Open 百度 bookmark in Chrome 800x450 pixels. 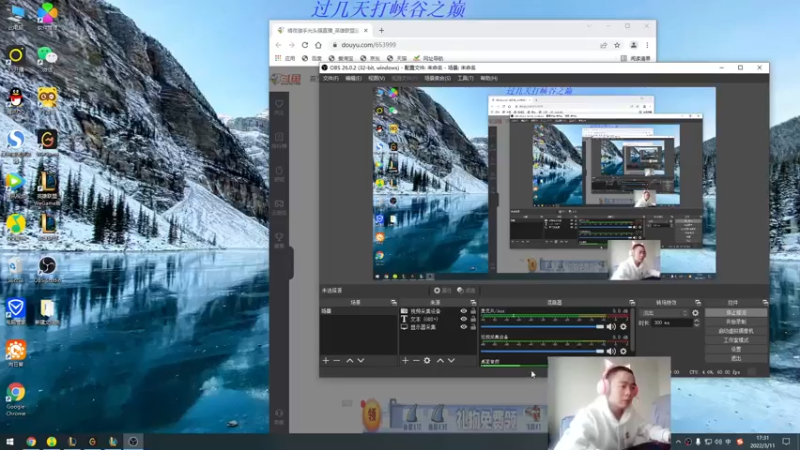click(x=312, y=58)
